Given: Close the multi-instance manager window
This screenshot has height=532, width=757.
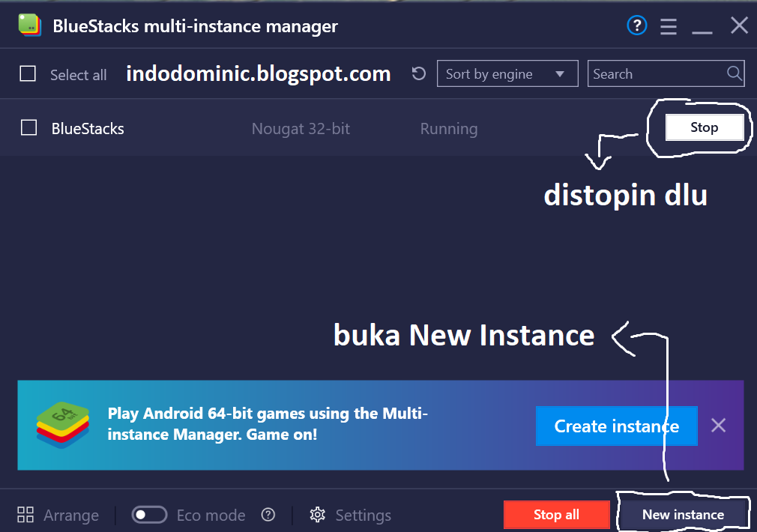Looking at the screenshot, I should tap(739, 25).
